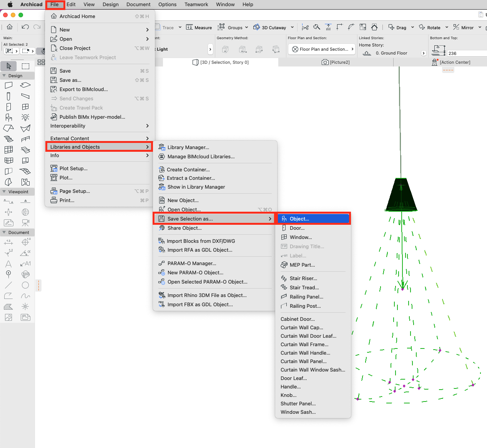
Task: Collapse the Design toolbox section
Action: pyautogui.click(x=4, y=76)
